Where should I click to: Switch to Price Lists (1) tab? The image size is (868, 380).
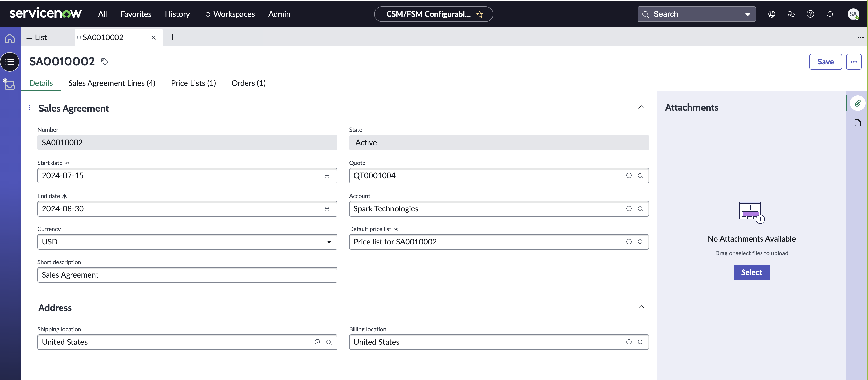193,83
